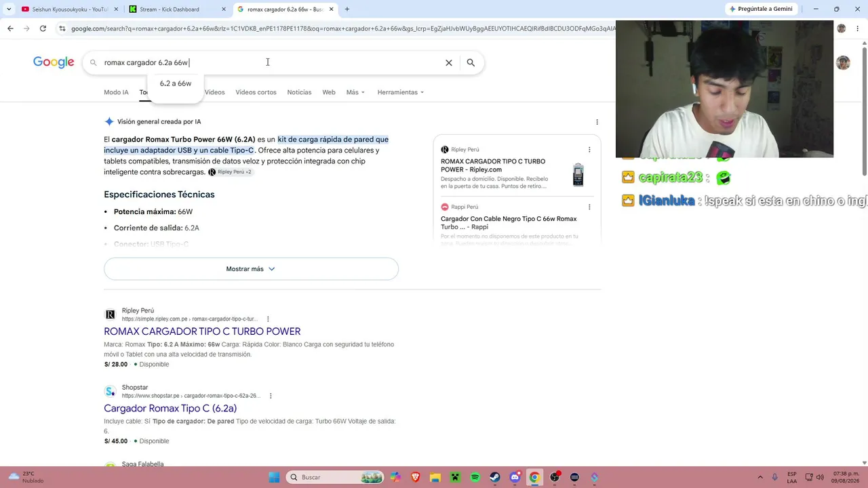Open Ripley Perú source card options menu

pyautogui.click(x=589, y=150)
